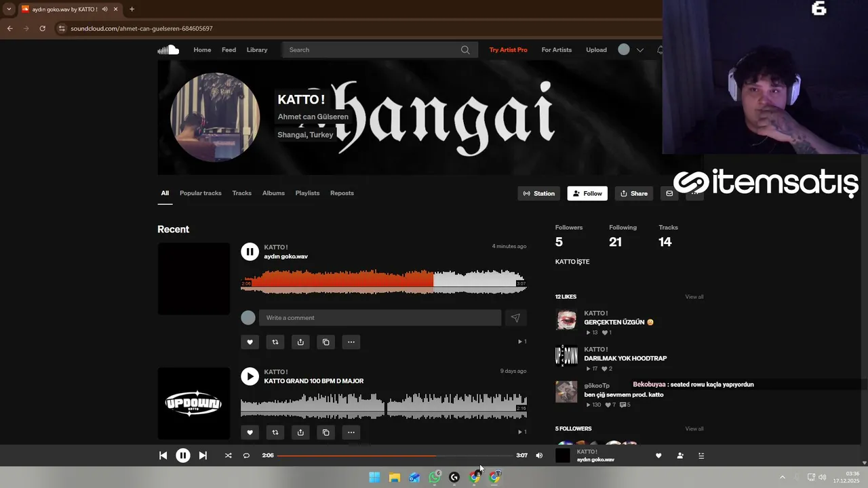
Task: Mute the player volume
Action: [539, 455]
